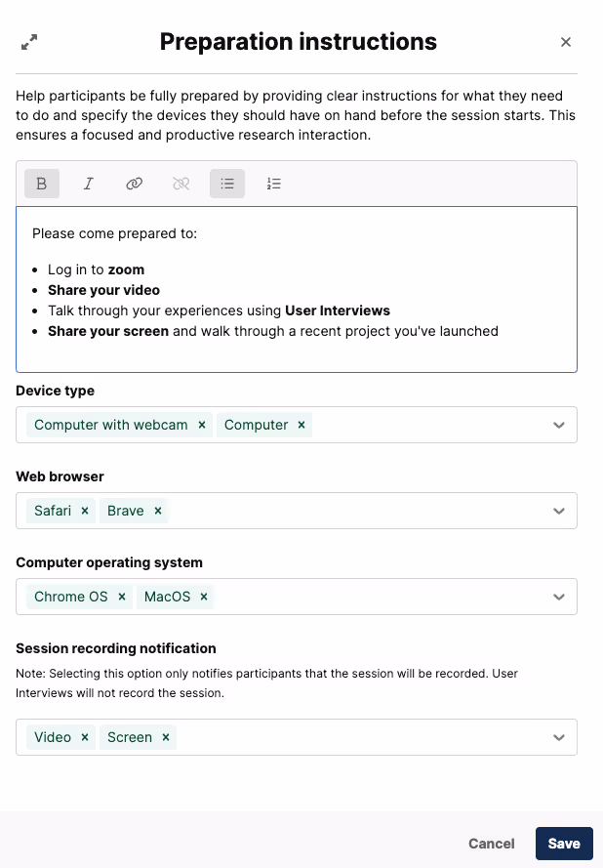Remove the Screen recording tag
603x868 pixels.
[x=166, y=737]
